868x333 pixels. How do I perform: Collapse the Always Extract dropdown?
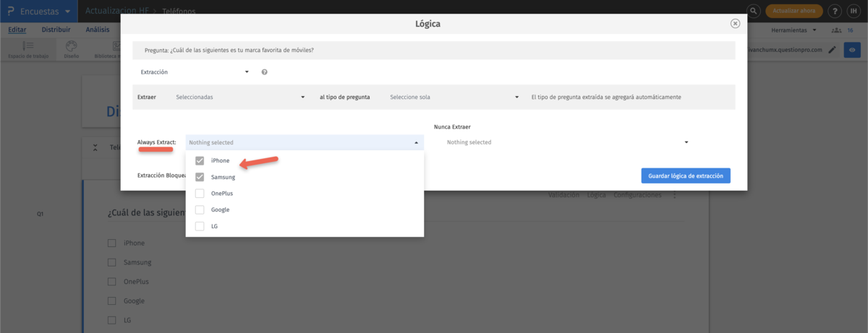tap(305, 142)
